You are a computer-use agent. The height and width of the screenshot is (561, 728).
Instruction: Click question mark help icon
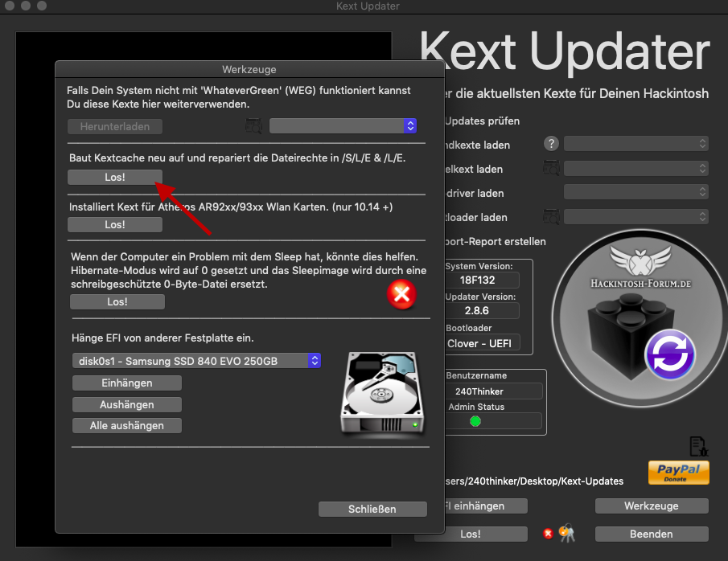[x=551, y=144]
